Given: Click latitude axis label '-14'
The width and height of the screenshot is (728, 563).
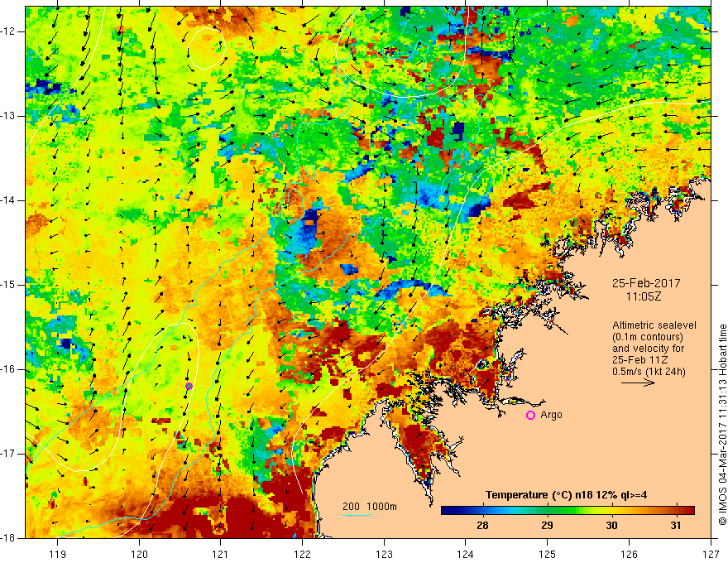Looking at the screenshot, I should coord(8,200).
